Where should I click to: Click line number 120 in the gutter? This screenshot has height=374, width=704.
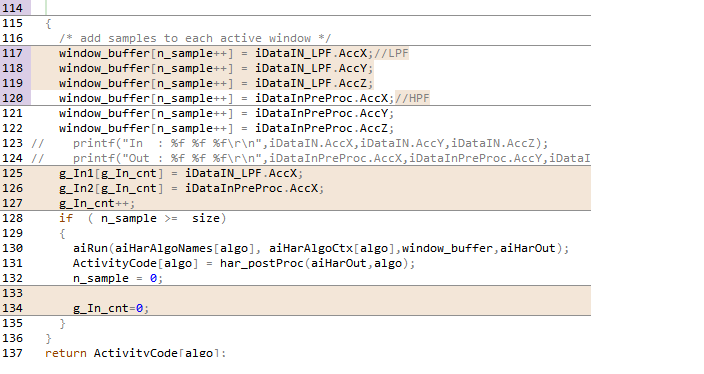tap(12, 98)
